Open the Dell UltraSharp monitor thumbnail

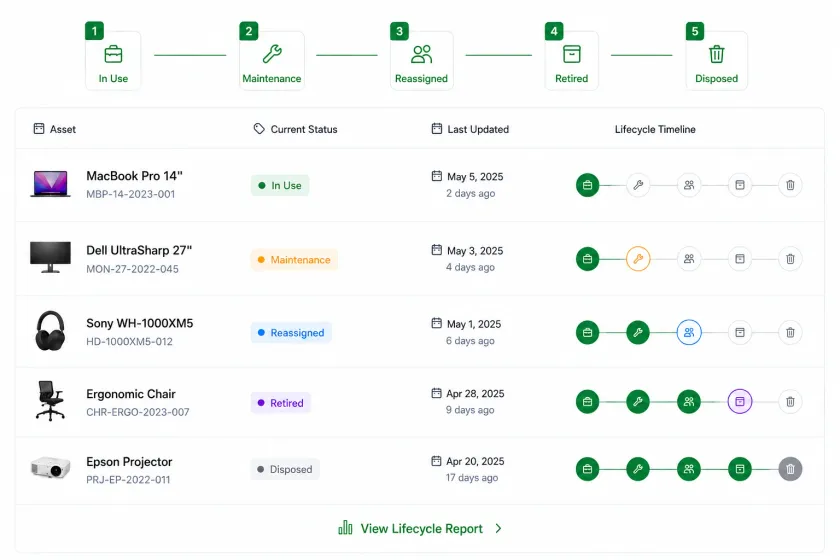[x=50, y=257]
